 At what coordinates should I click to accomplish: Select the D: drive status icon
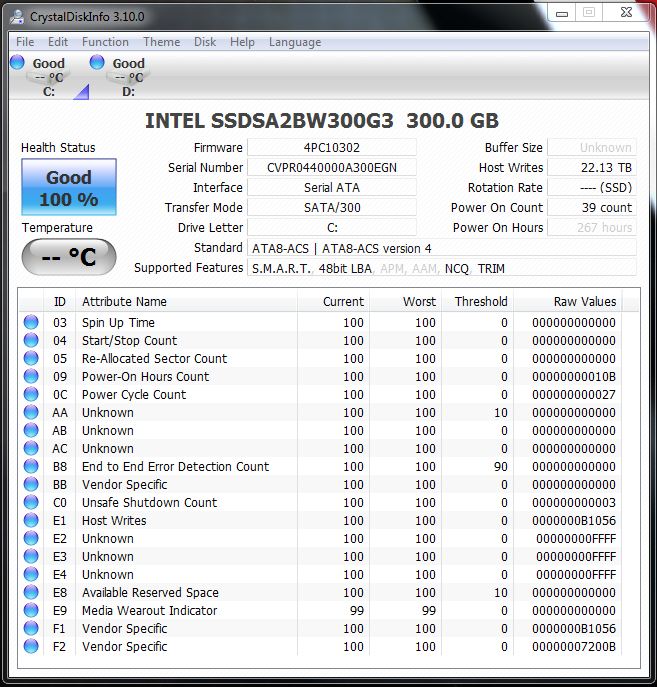click(x=97, y=62)
